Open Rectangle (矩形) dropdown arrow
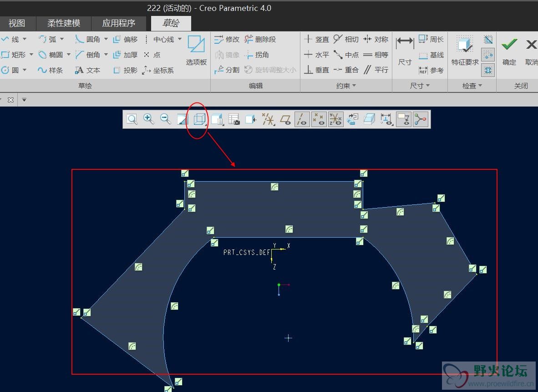The image size is (538, 392). [x=31, y=55]
